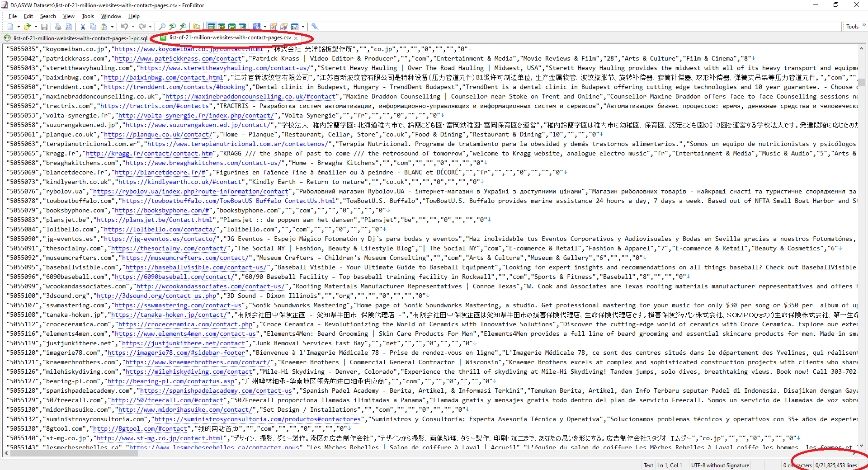Open a file with the Open icon
The image size is (868, 470).
[27, 27]
